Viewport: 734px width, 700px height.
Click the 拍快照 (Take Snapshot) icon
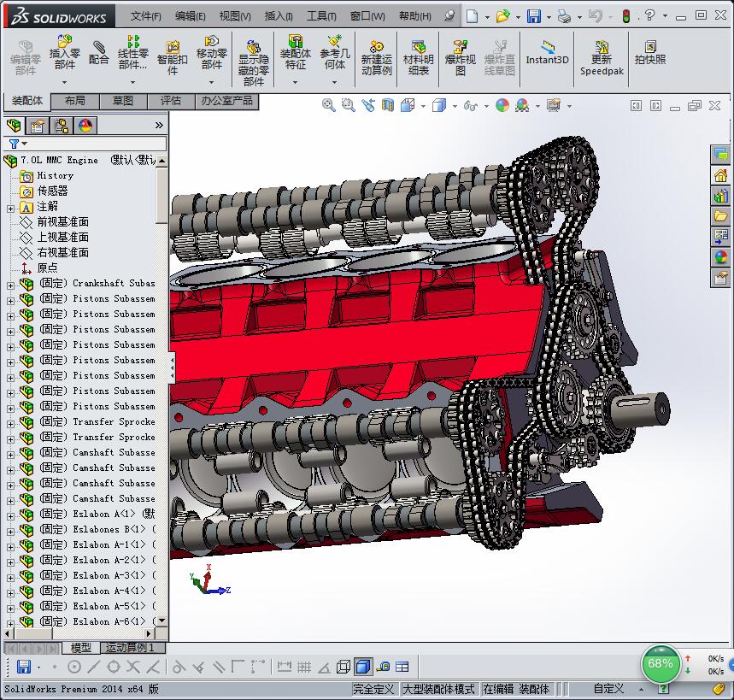(x=649, y=52)
